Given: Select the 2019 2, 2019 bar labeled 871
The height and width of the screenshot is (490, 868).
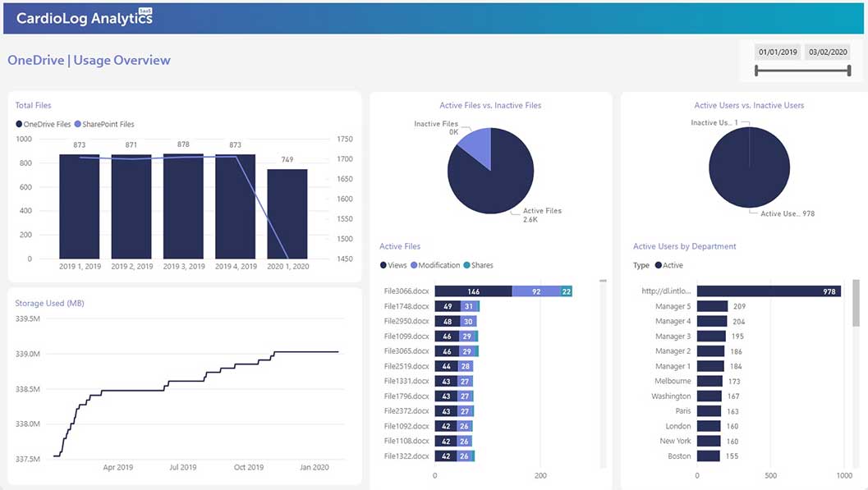Looking at the screenshot, I should coord(131,206).
